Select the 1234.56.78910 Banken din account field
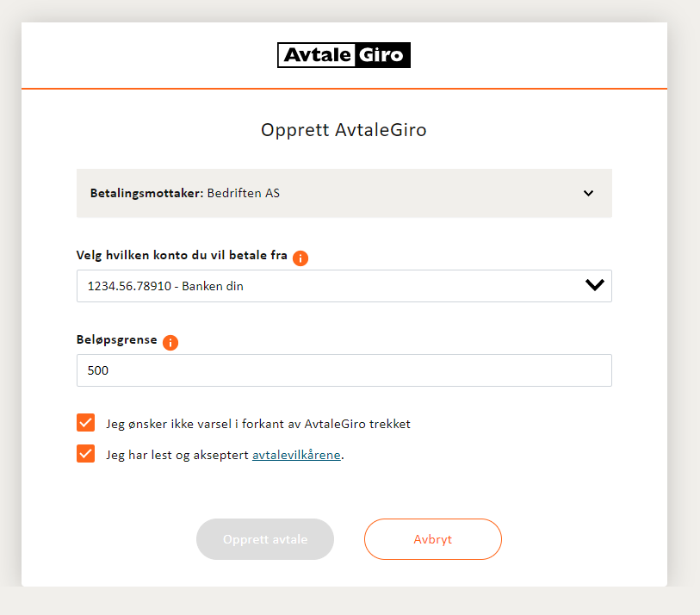This screenshot has width=700, height=615. 344,286
